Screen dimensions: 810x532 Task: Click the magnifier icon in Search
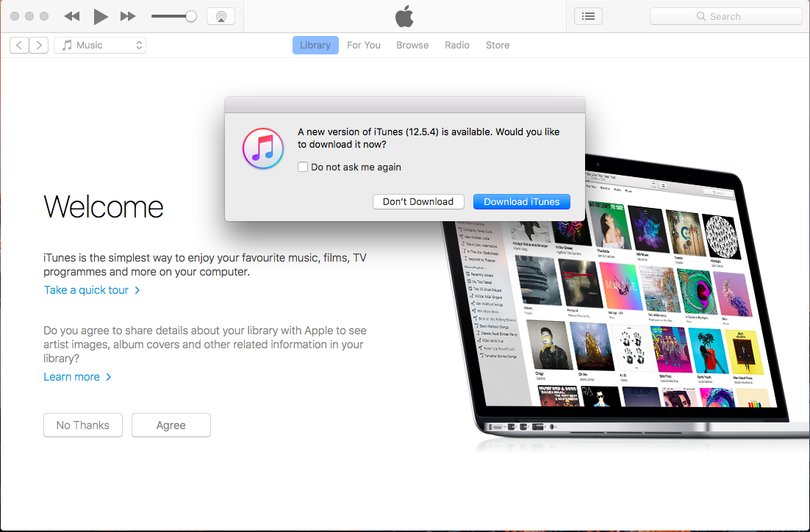pyautogui.click(x=701, y=16)
